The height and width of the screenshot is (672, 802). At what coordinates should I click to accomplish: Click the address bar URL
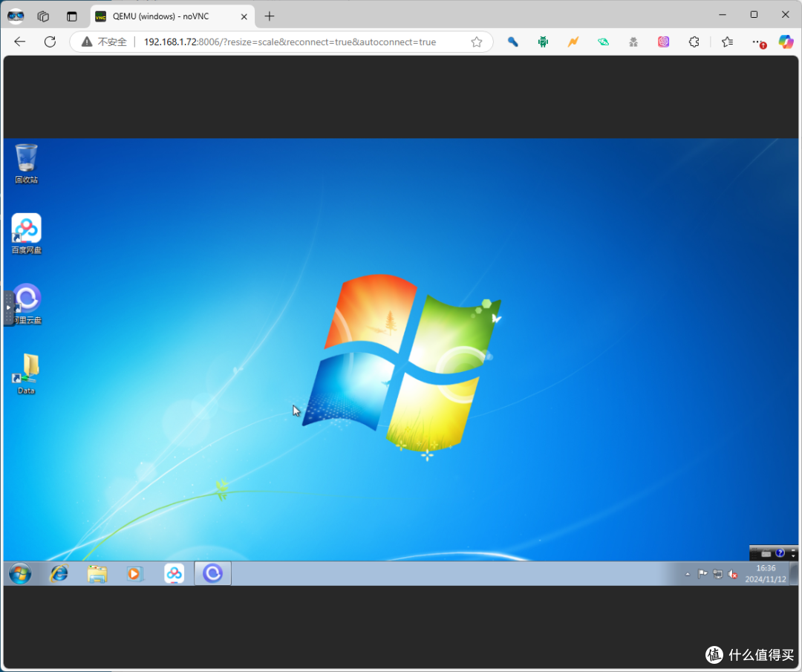[290, 42]
